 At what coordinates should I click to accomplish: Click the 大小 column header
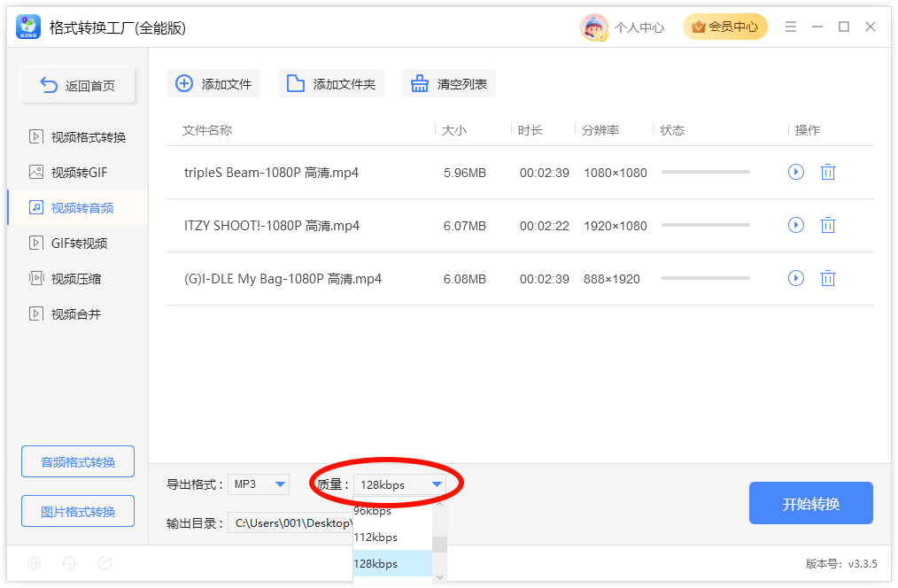pyautogui.click(x=454, y=130)
